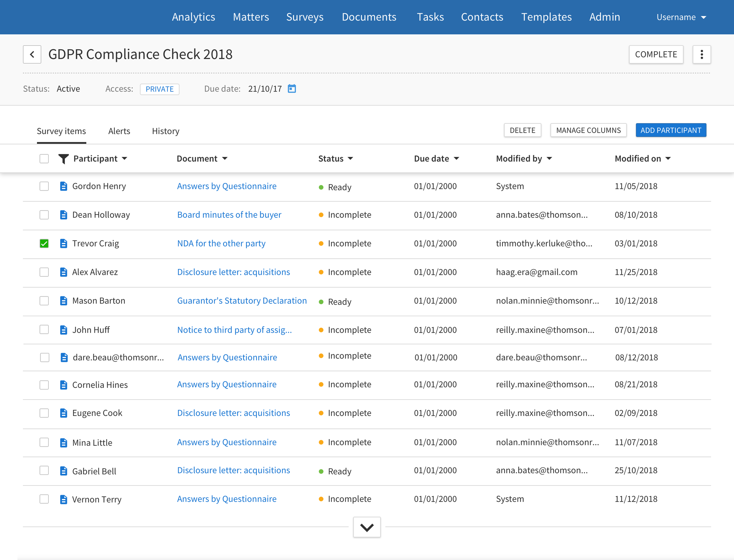Open the Modified on column sort dropdown
The height and width of the screenshot is (560, 734).
click(x=668, y=159)
